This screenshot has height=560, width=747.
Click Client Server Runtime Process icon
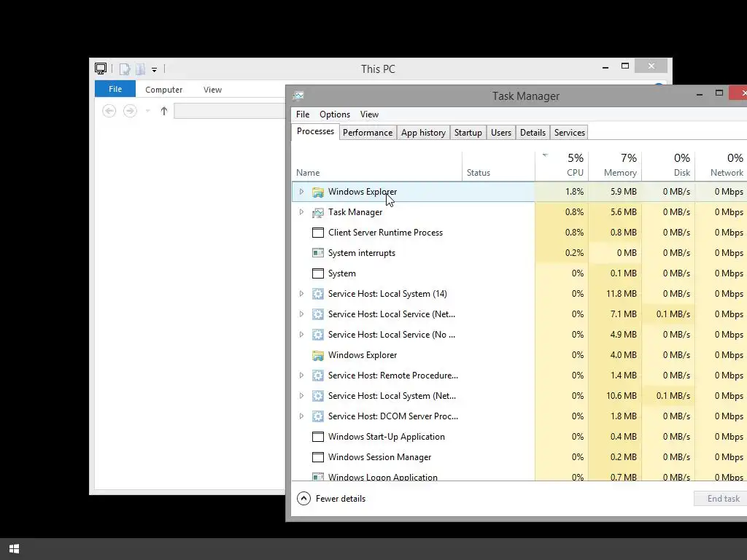(318, 233)
